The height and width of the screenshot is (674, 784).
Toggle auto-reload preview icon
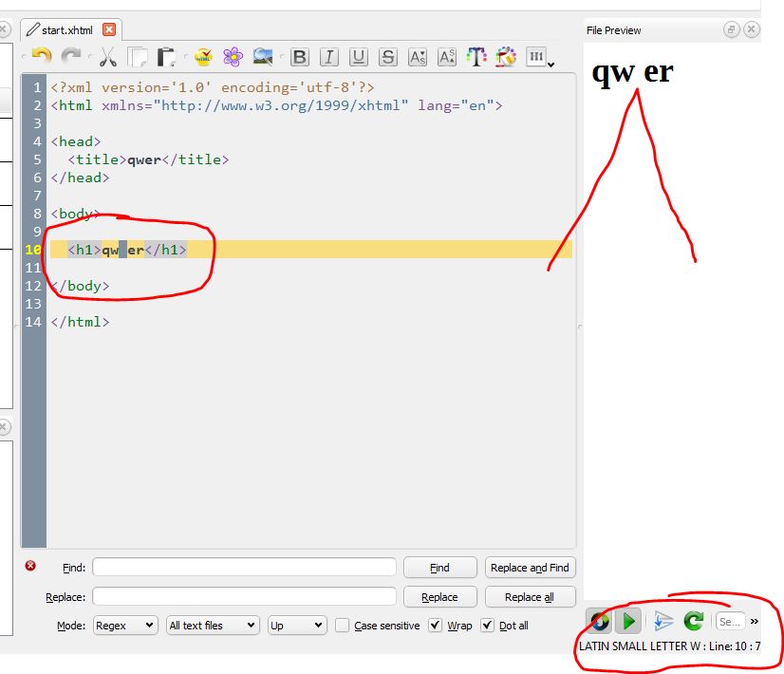(x=600, y=622)
